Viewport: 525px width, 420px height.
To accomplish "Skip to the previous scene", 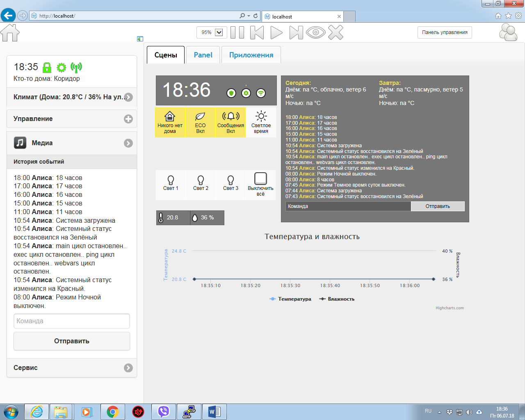I will click(x=257, y=32).
